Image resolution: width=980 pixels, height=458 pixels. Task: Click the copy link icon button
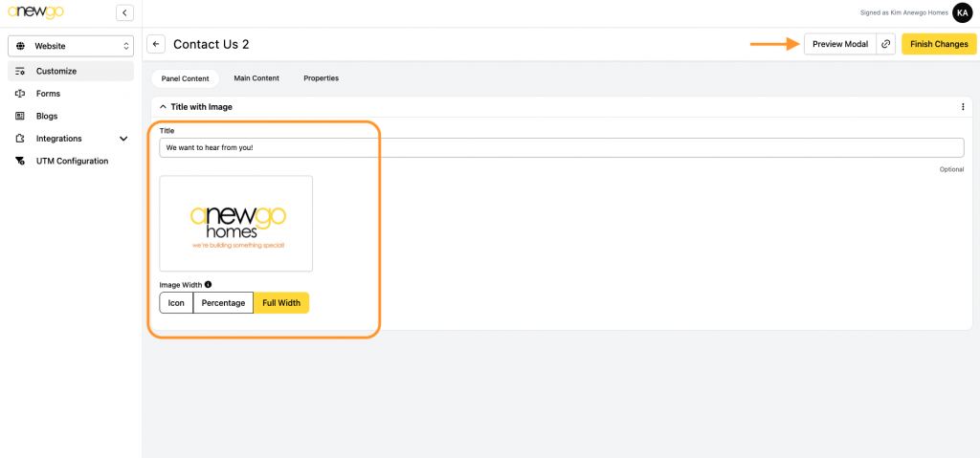(x=886, y=44)
